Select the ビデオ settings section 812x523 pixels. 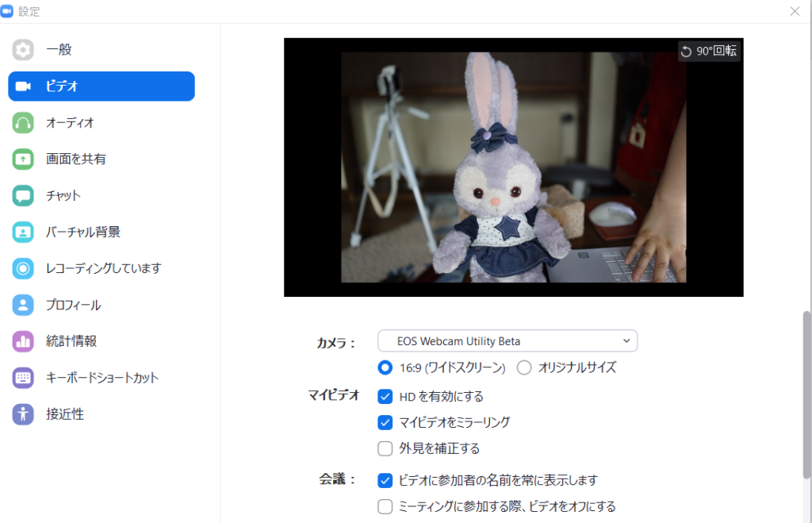point(101,86)
